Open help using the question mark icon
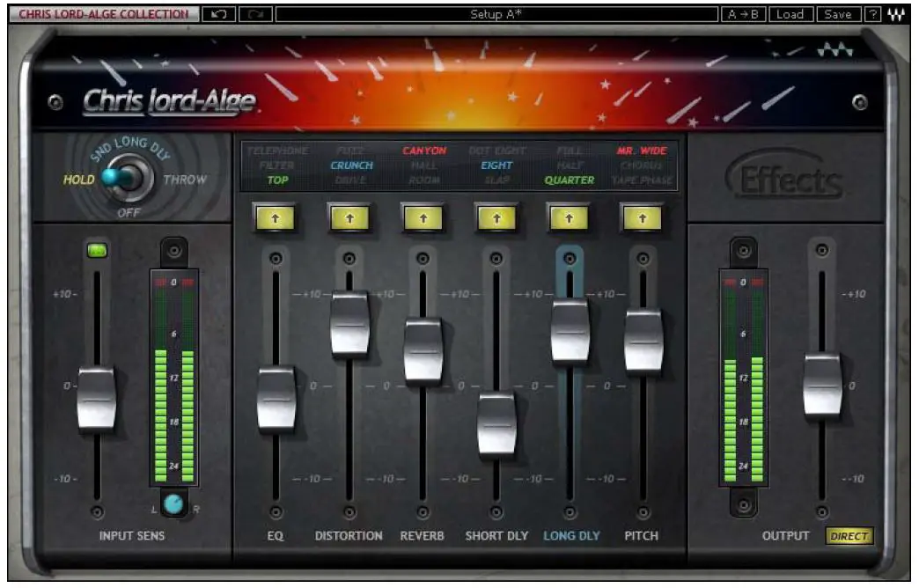This screenshot has height=588, width=919. tap(871, 13)
